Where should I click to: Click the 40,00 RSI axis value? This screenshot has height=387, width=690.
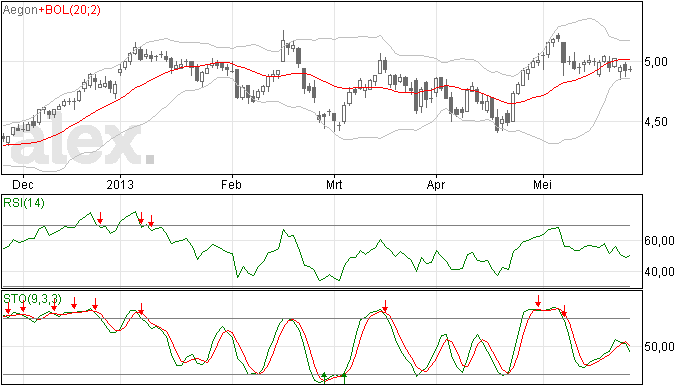[659, 272]
